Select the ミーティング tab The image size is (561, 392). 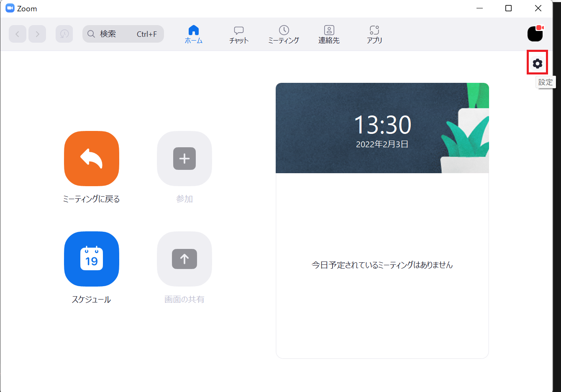click(x=284, y=34)
